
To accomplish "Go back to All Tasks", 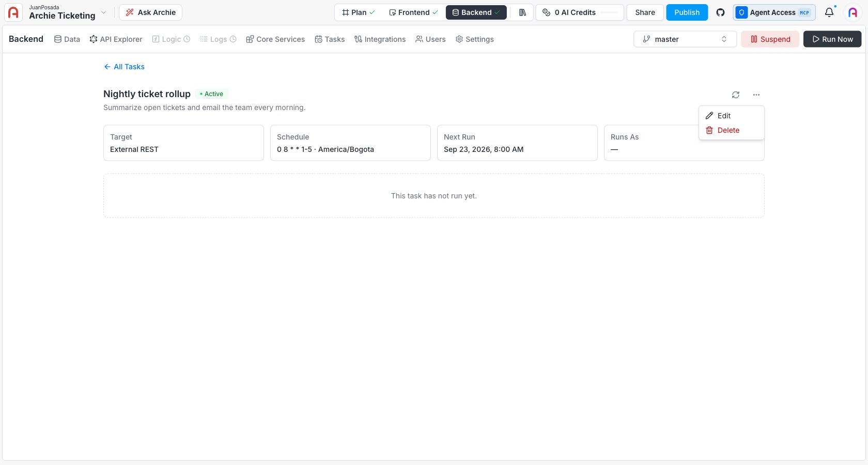I will click(124, 67).
